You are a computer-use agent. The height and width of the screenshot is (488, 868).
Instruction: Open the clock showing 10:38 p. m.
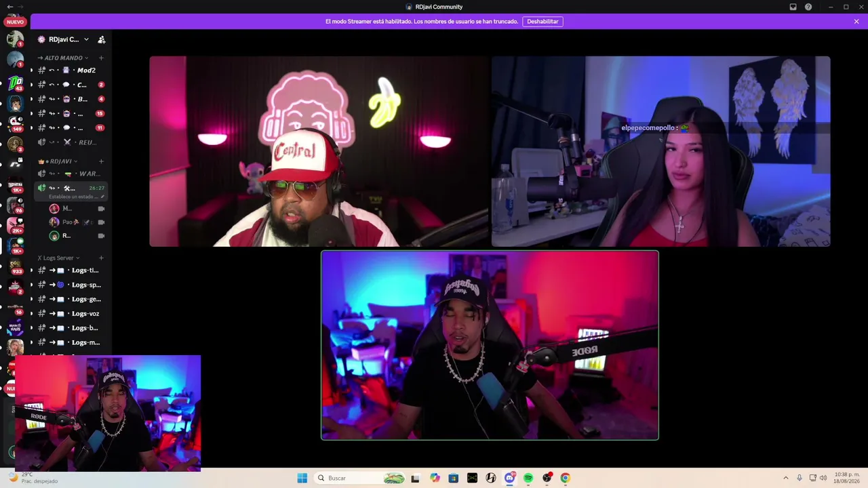tap(848, 478)
